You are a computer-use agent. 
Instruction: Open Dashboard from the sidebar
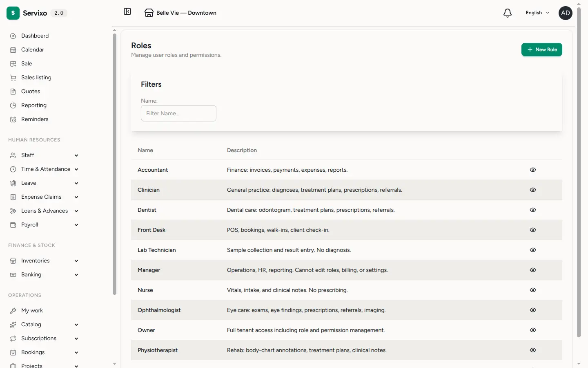(35, 36)
